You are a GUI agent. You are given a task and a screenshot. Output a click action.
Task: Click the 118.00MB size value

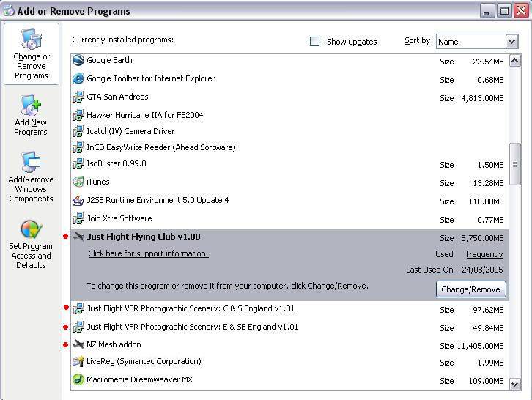[x=486, y=201]
